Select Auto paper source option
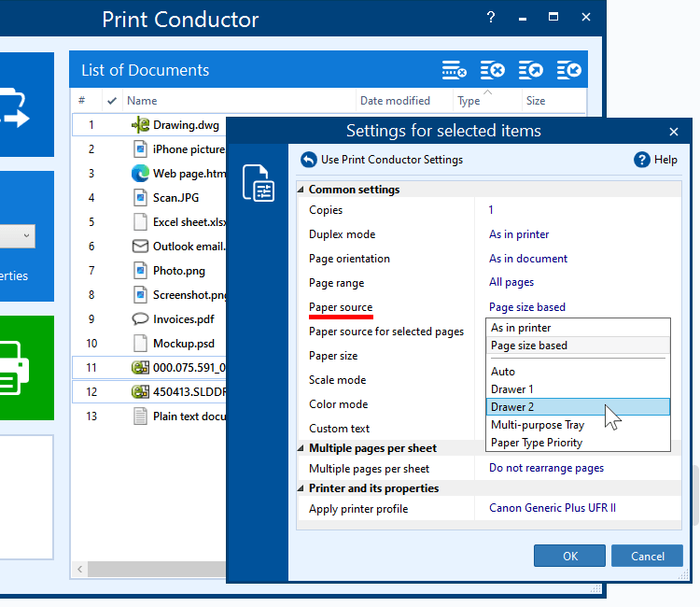The height and width of the screenshot is (607, 700). 578,371
